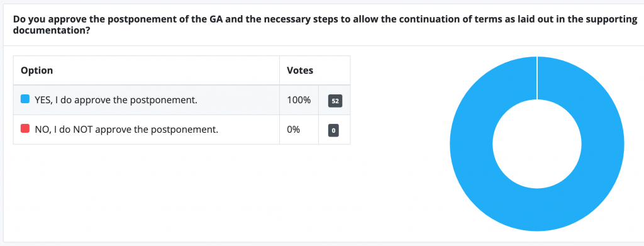The width and height of the screenshot is (644, 246).
Task: Click the 0 vote count badge
Action: [x=333, y=131]
